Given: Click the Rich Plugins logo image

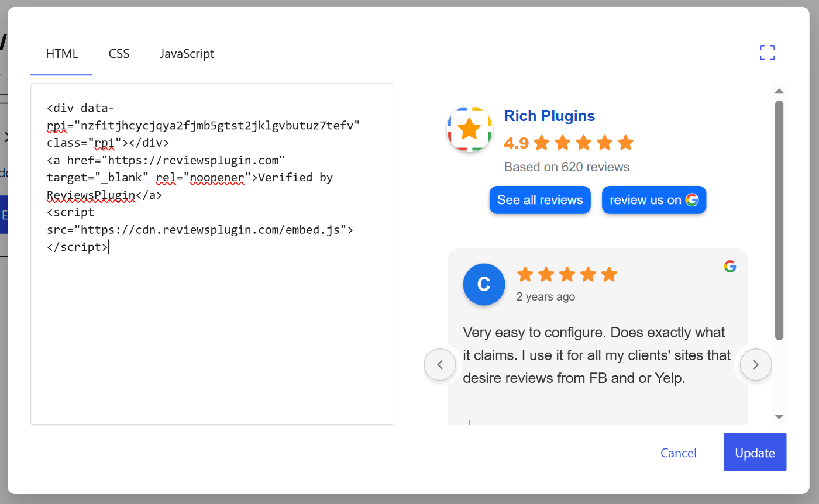Looking at the screenshot, I should click(469, 130).
